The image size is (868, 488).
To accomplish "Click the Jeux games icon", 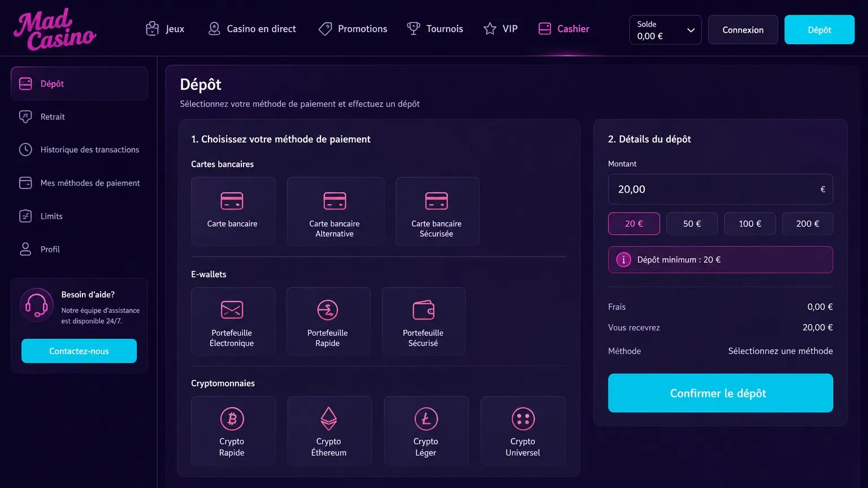I will pyautogui.click(x=152, y=29).
